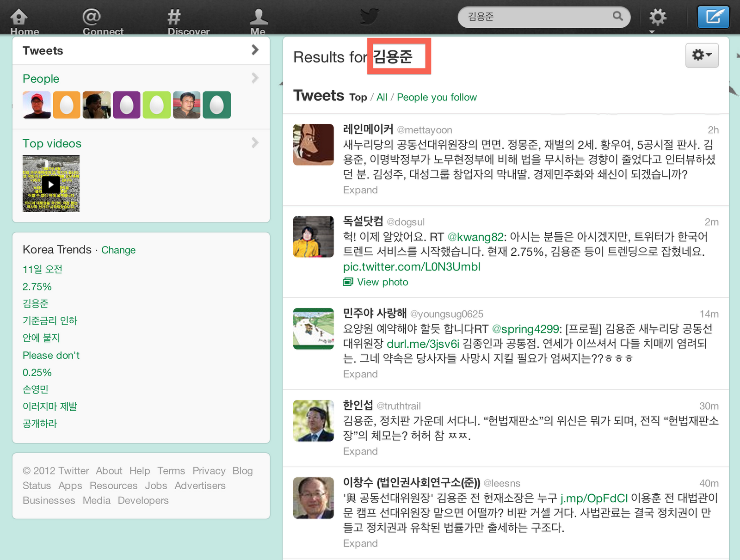Open the pic.twitter.com/L0N3UmbI link
Viewport: 740px width, 560px height.
(412, 267)
